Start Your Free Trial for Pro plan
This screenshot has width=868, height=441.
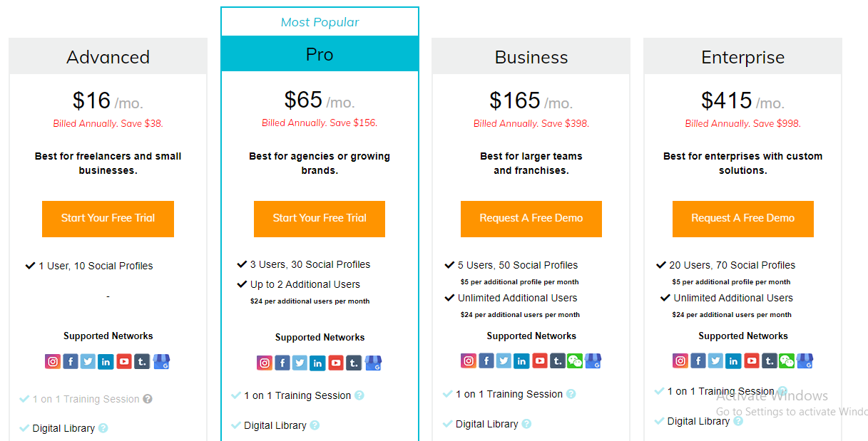[320, 219]
